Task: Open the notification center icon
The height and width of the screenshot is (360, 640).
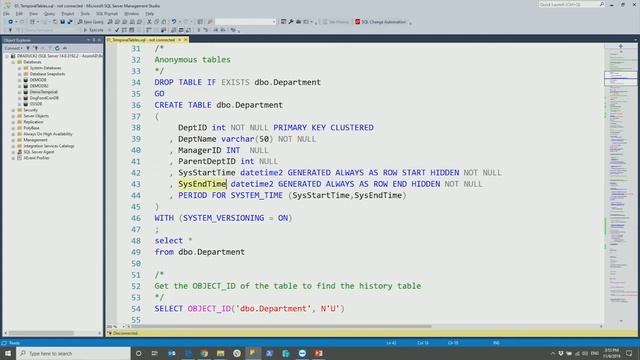Action: pyautogui.click(x=629, y=353)
